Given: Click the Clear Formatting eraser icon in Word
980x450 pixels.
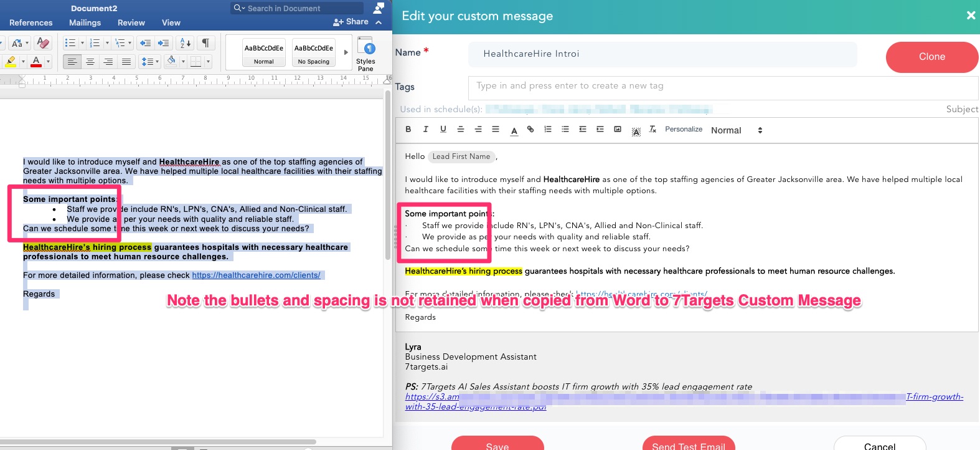Looking at the screenshot, I should tap(43, 43).
